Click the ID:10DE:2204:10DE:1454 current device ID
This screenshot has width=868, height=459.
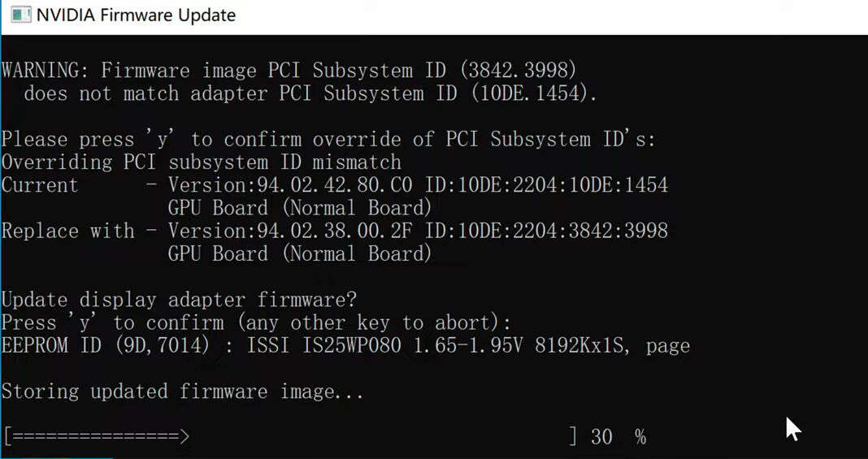pyautogui.click(x=546, y=185)
